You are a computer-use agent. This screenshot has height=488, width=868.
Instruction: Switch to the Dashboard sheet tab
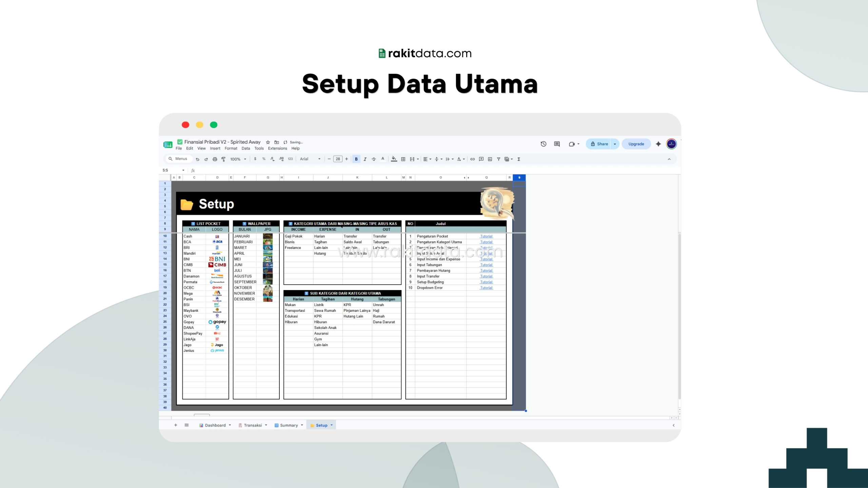pos(215,425)
